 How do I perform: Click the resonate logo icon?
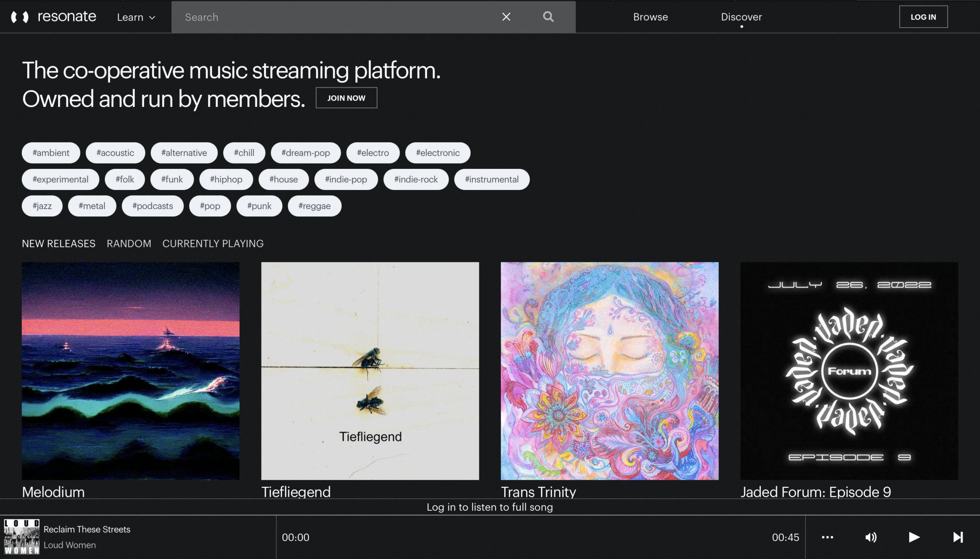[20, 17]
